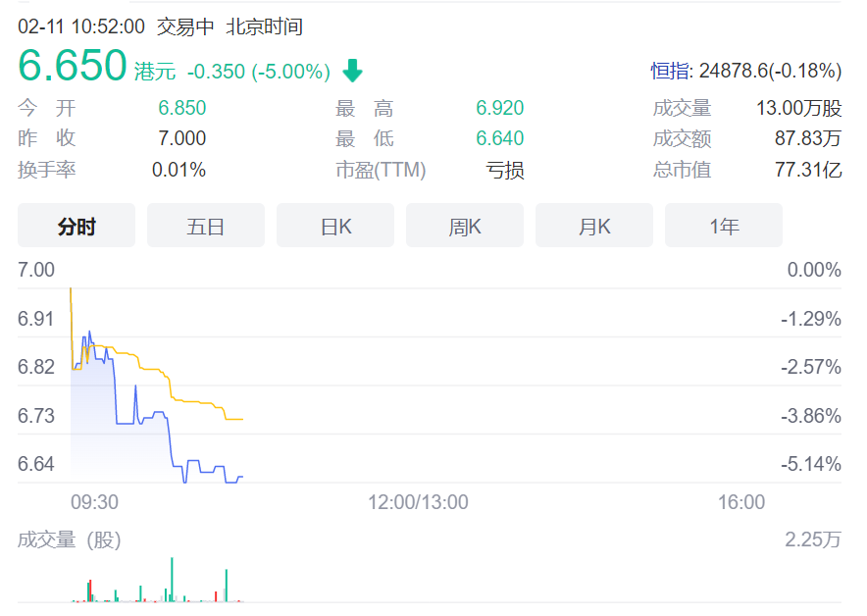Show the 周K weekly chart
This screenshot has width=867, height=616.
click(x=465, y=226)
